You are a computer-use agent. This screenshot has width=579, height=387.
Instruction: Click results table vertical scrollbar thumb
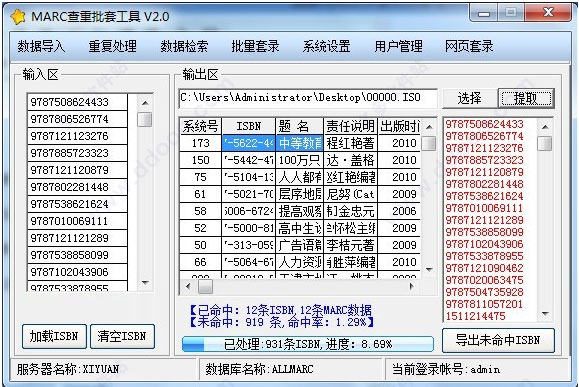429,143
